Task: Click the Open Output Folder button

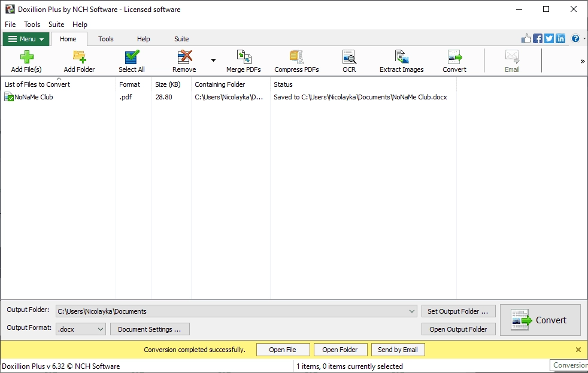Action: (458, 329)
